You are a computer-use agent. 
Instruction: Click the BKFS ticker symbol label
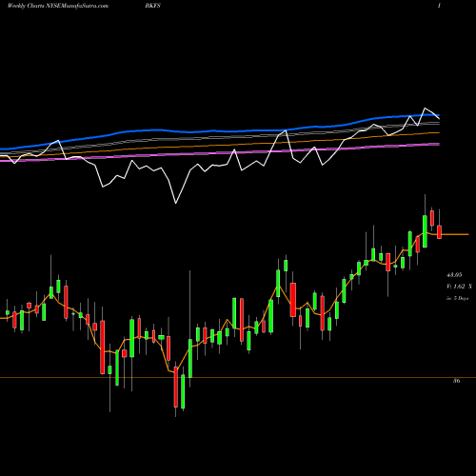click(152, 6)
